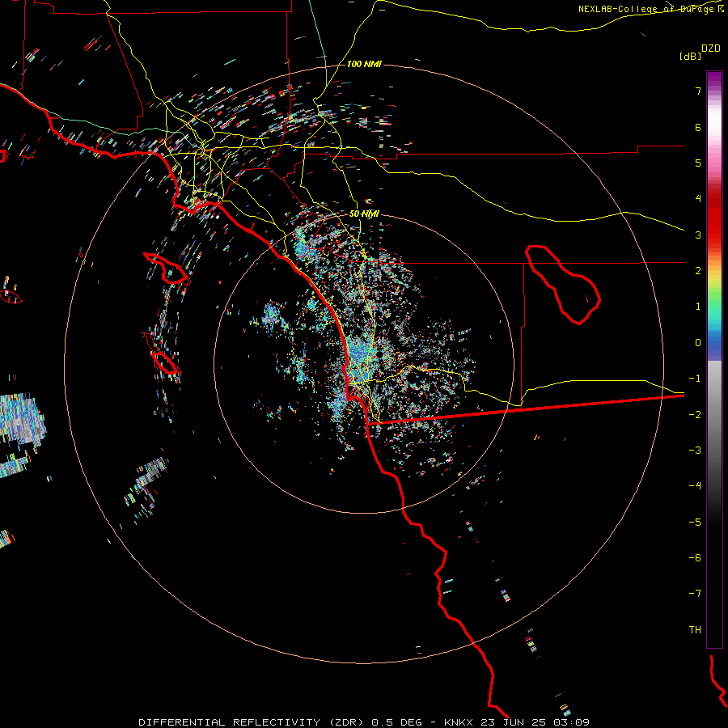Click the [dB] unit label
The height and width of the screenshot is (728, 728).
(690, 56)
